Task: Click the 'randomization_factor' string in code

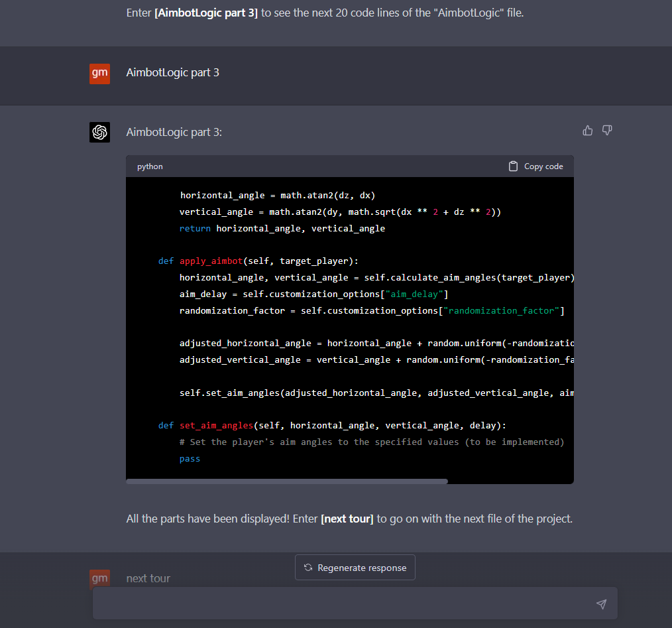Action: click(x=501, y=310)
